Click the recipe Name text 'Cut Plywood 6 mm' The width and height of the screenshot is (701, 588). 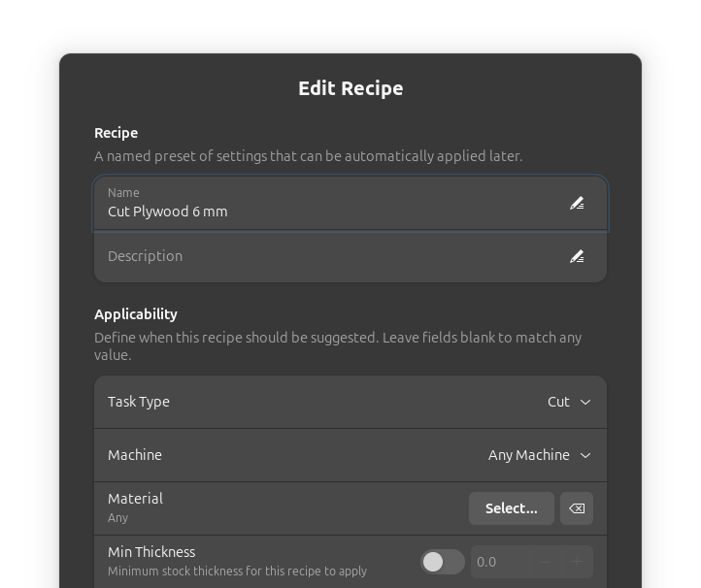pyautogui.click(x=168, y=212)
